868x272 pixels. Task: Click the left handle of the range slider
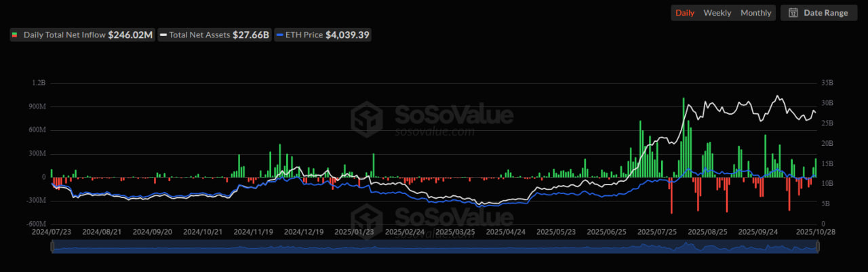click(x=52, y=247)
